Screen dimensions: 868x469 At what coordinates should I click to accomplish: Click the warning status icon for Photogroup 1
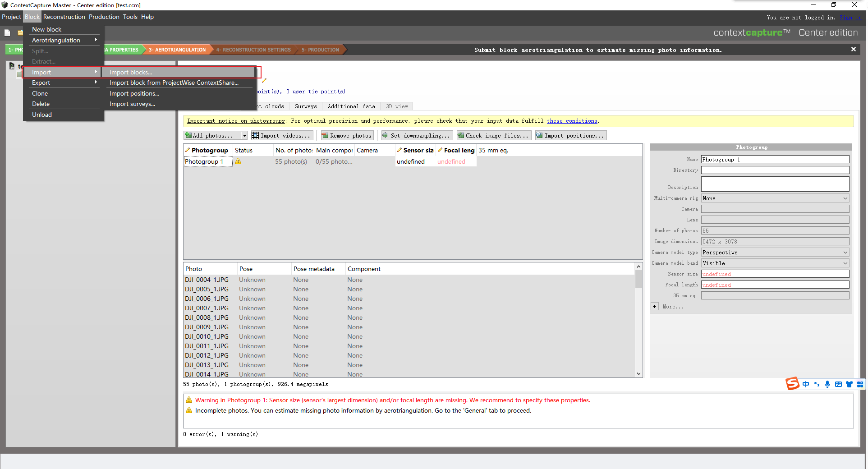238,161
